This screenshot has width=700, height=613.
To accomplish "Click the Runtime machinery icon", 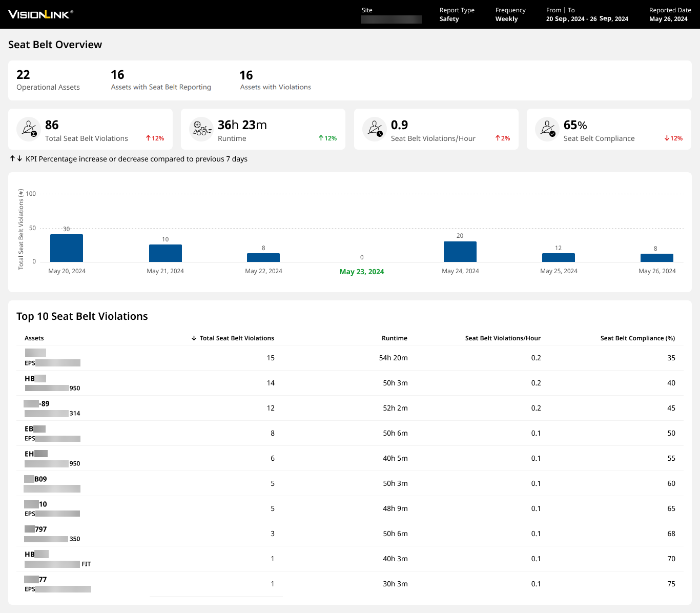I will click(x=201, y=129).
